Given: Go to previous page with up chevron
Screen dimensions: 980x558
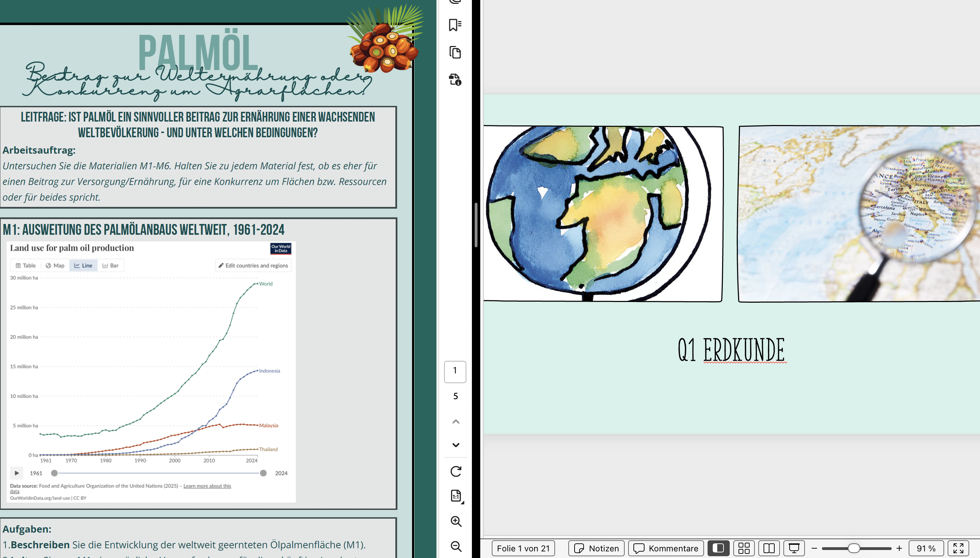Looking at the screenshot, I should point(456,421).
